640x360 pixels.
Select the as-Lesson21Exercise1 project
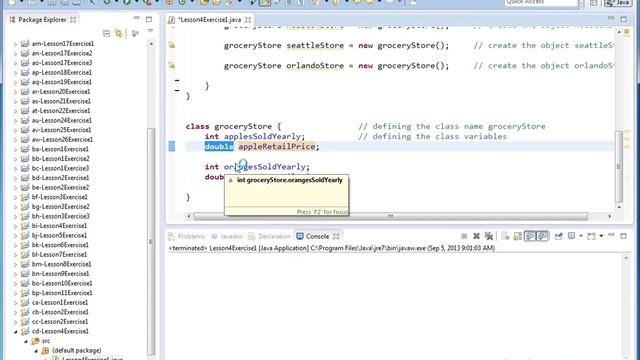[x=61, y=101]
